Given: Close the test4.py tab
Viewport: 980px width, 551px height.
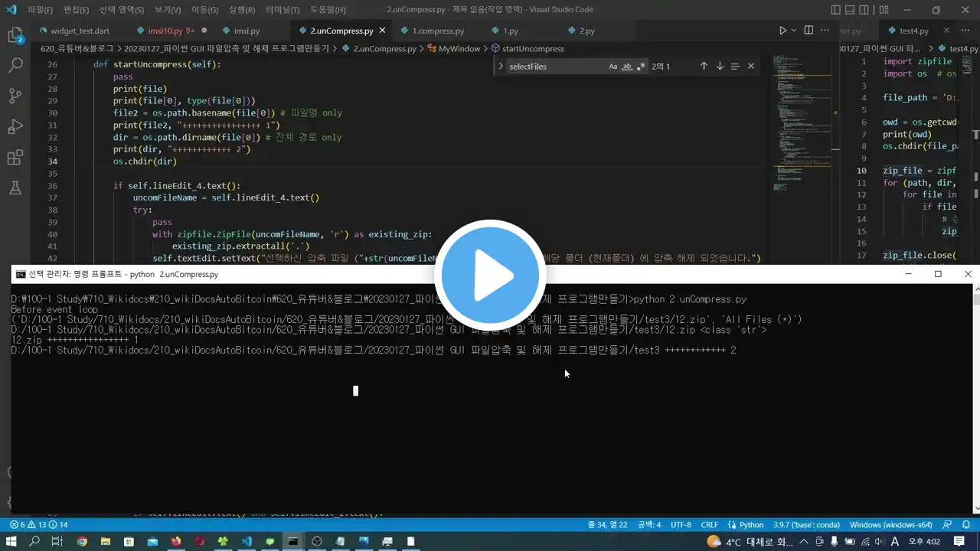Looking at the screenshot, I should click(x=948, y=31).
